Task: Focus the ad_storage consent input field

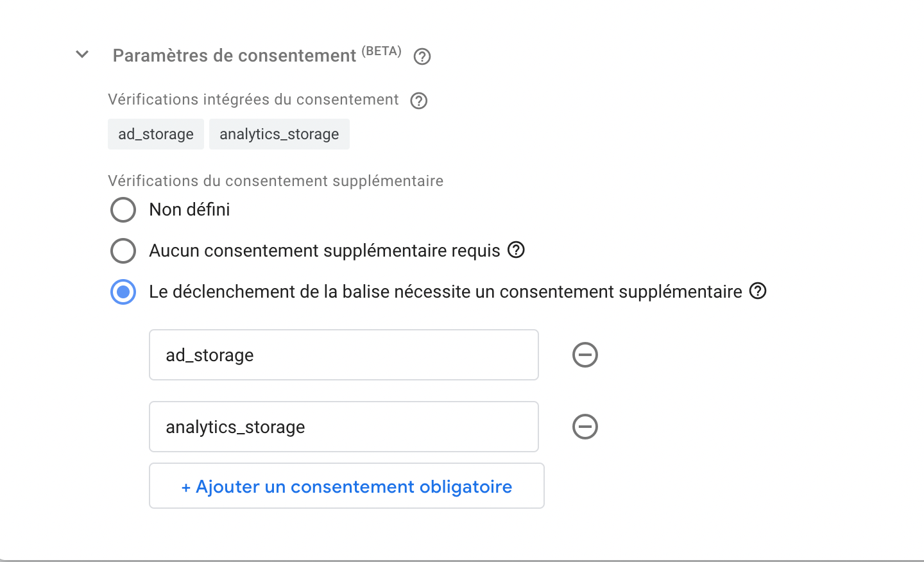Action: [x=344, y=355]
